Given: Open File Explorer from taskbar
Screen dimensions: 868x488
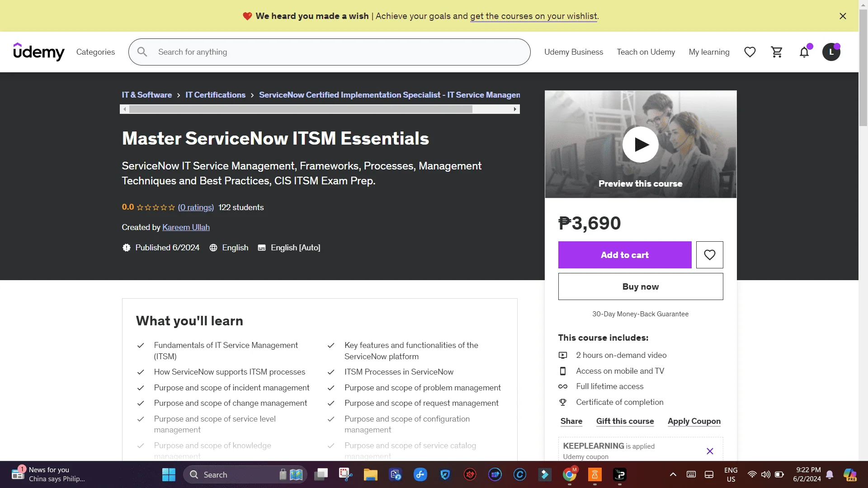Looking at the screenshot, I should 370,475.
